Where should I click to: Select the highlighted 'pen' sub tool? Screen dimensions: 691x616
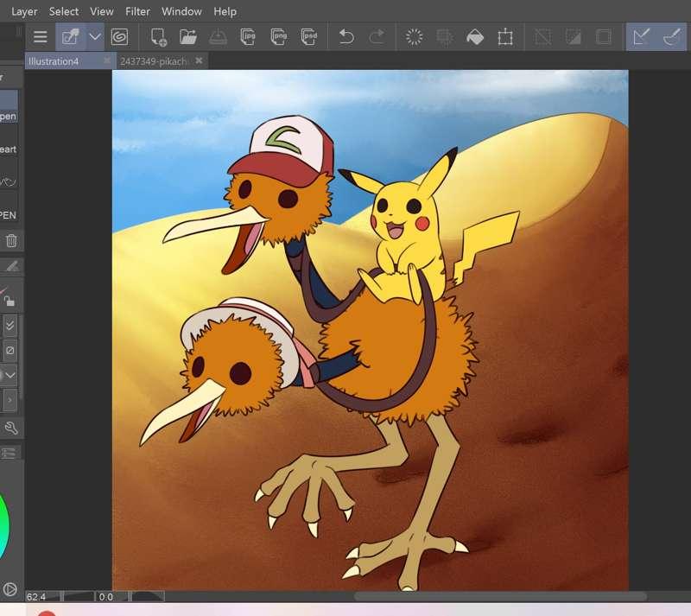pos(9,105)
